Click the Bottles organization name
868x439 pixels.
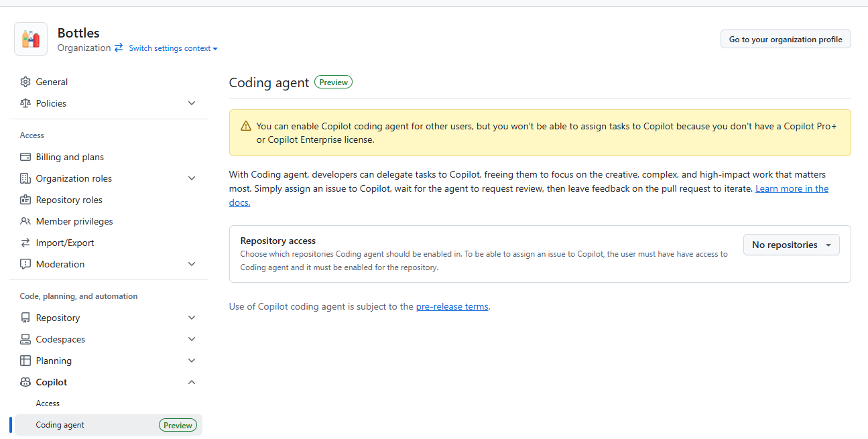point(78,33)
